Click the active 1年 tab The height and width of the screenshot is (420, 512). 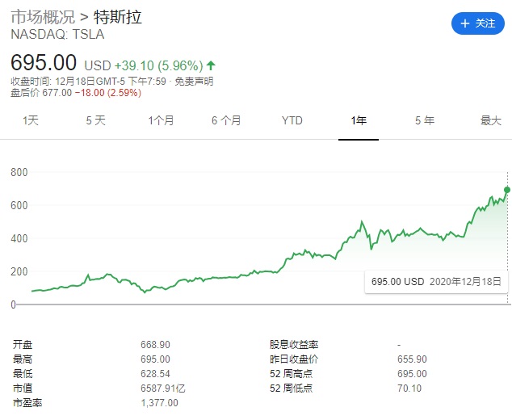click(x=359, y=120)
